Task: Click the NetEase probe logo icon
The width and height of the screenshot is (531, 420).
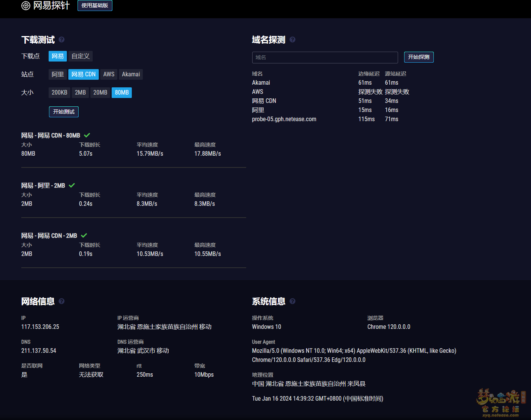Action: click(26, 6)
